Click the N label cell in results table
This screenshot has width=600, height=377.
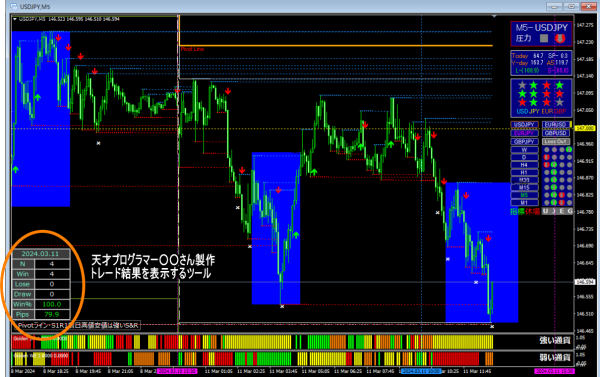(x=23, y=264)
